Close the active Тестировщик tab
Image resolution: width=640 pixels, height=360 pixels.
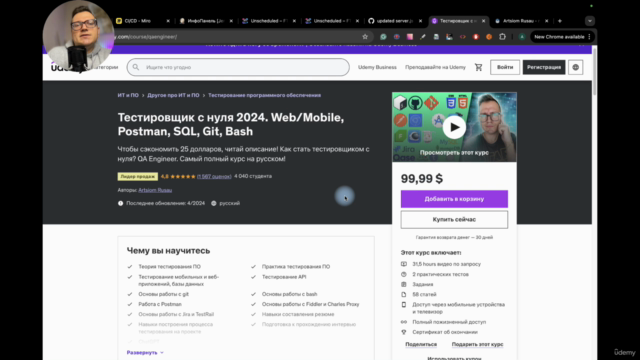coord(483,21)
